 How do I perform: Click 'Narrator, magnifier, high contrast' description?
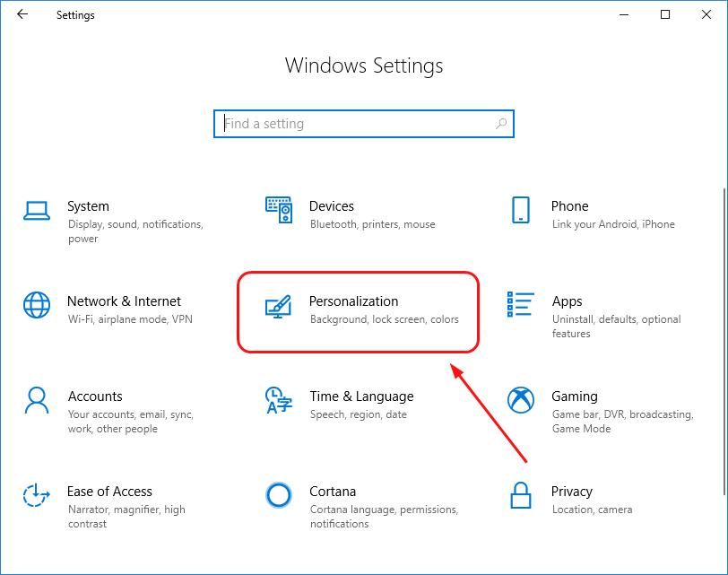coord(126,517)
